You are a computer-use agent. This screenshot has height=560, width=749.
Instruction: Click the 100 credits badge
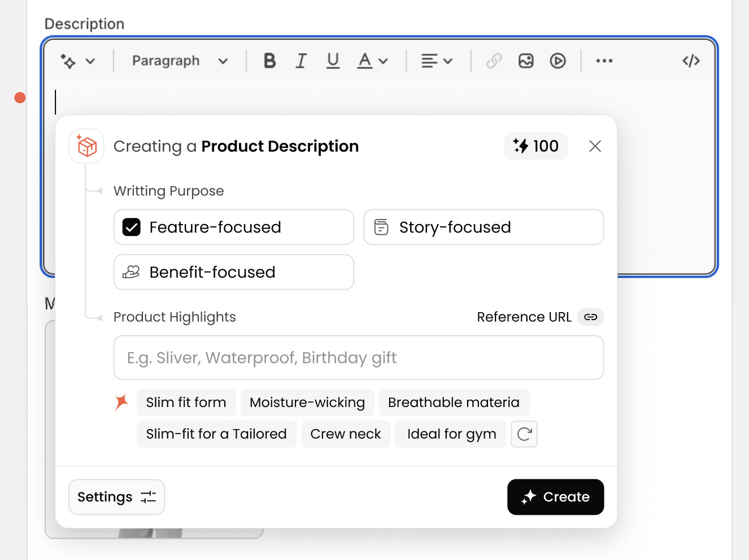tap(536, 146)
